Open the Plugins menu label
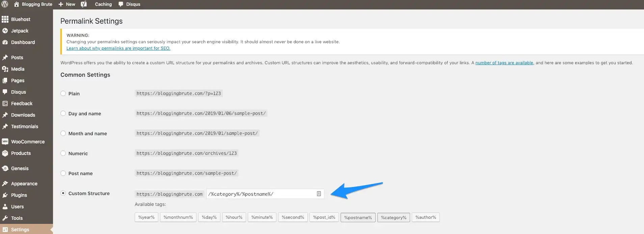 pyautogui.click(x=19, y=195)
